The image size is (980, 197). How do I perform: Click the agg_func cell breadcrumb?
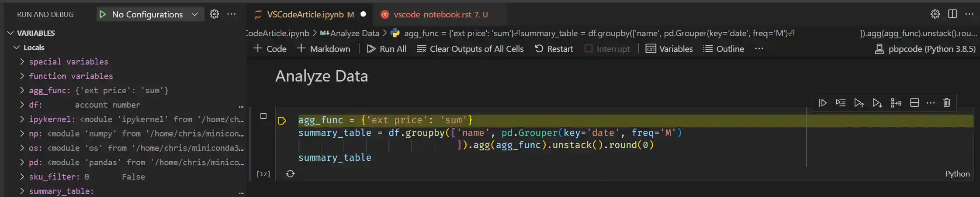[x=599, y=33]
